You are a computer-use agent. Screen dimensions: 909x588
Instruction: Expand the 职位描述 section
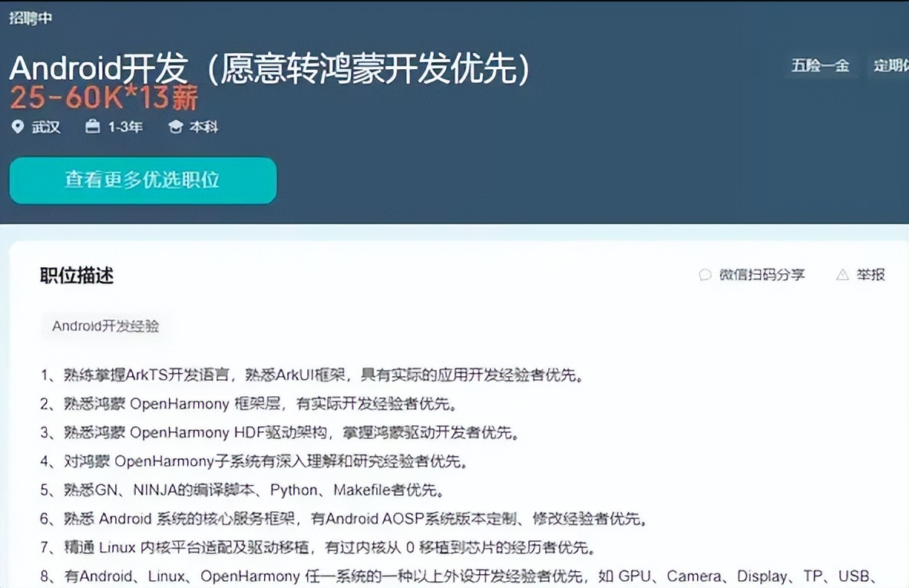coord(74,276)
